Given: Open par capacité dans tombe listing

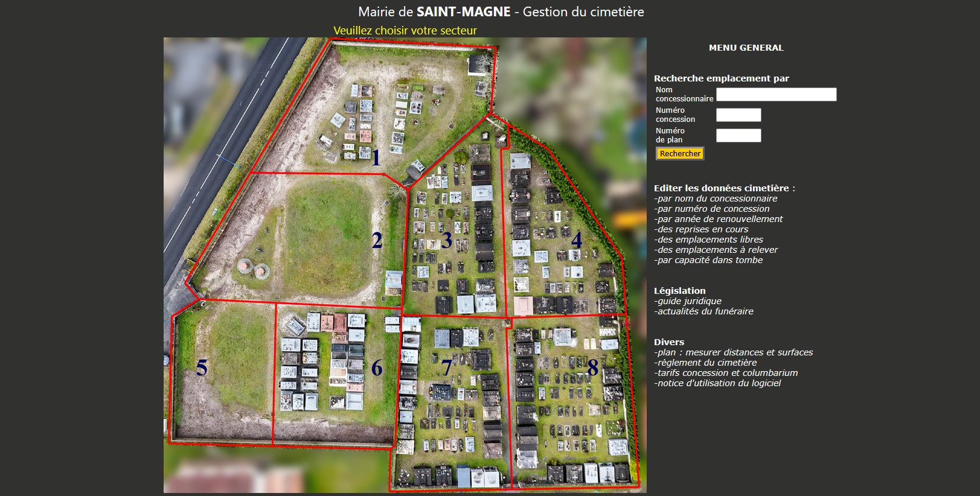Looking at the screenshot, I should pos(708,260).
